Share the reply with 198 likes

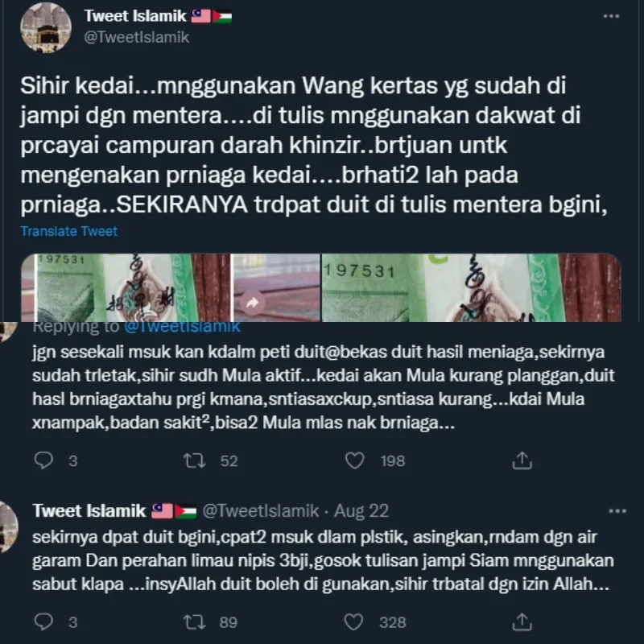point(522,460)
